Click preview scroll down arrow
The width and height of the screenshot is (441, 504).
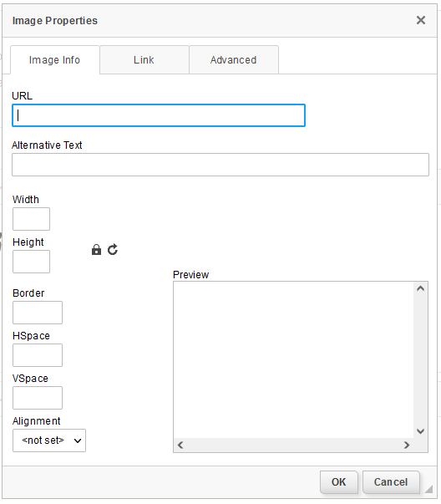click(420, 431)
